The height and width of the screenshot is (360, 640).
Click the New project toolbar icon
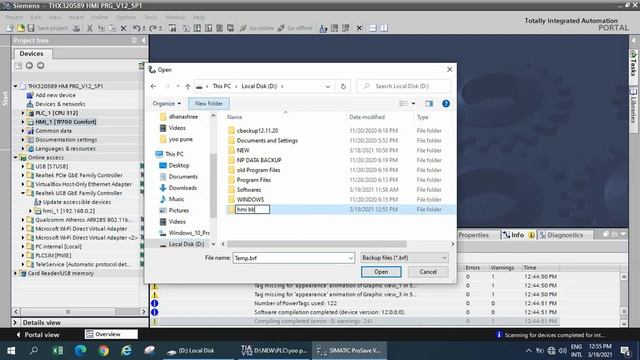point(9,28)
